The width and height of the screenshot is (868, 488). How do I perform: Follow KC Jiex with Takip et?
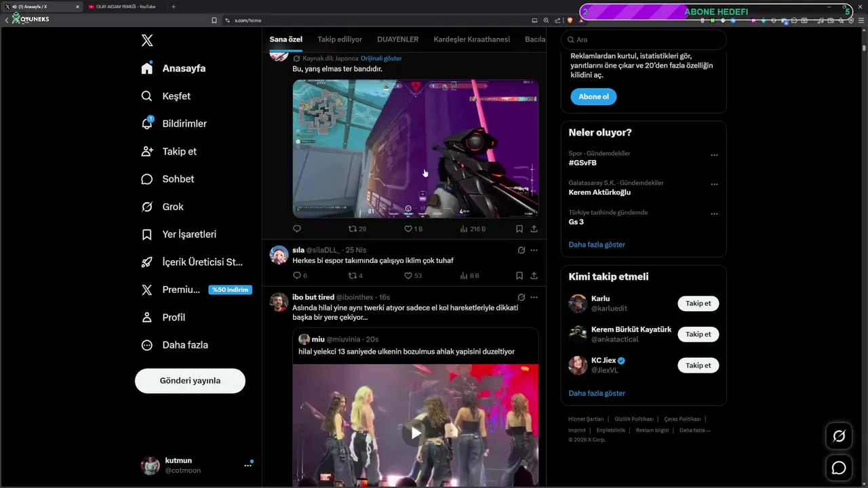click(698, 365)
